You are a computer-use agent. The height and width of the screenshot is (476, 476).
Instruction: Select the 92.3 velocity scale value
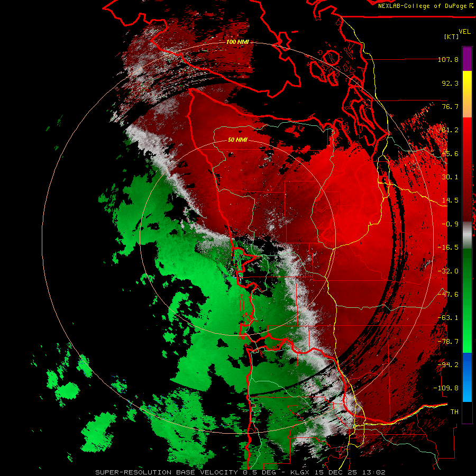[x=450, y=83]
